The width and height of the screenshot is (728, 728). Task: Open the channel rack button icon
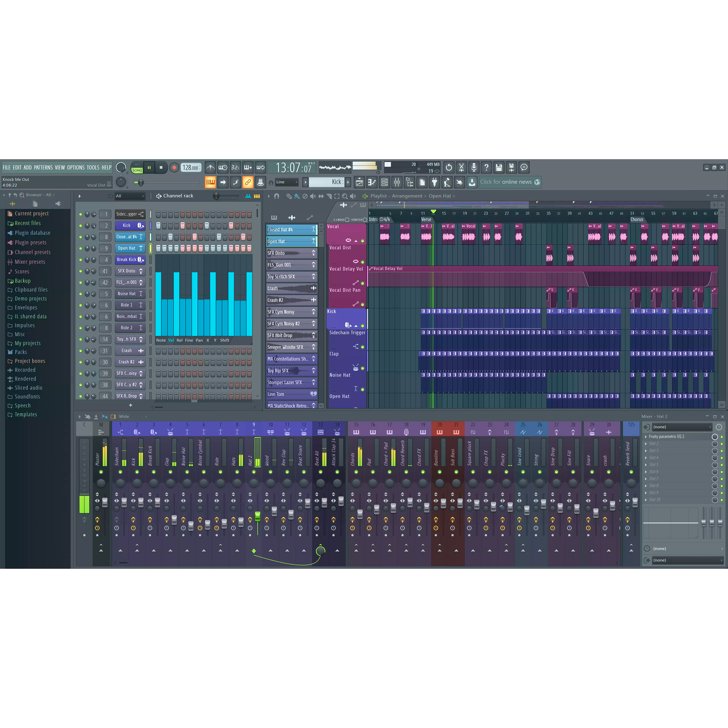[x=384, y=182]
